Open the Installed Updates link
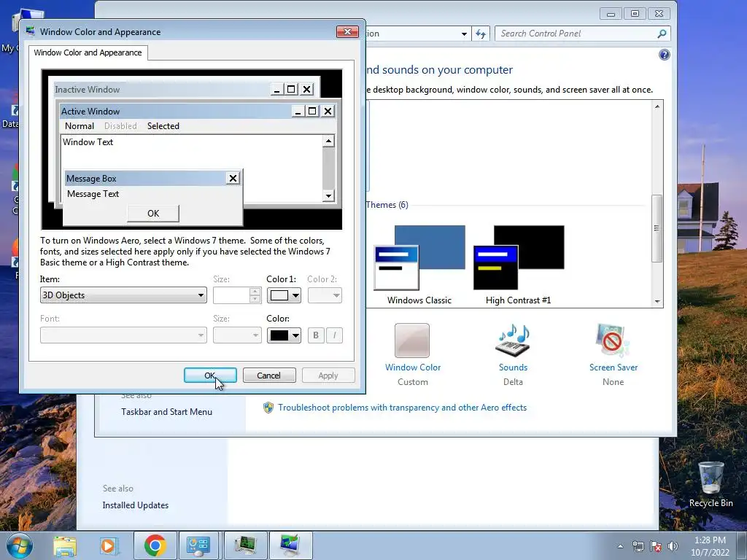Viewport: 747px width, 560px height. point(135,505)
